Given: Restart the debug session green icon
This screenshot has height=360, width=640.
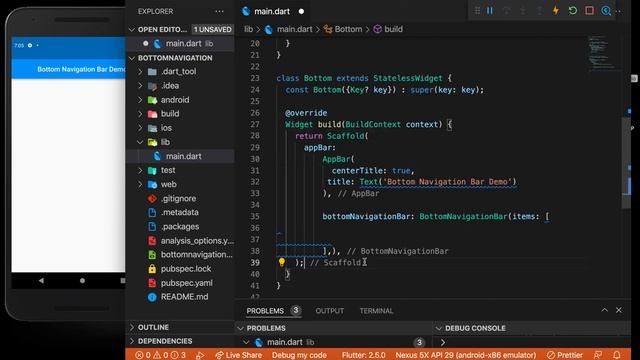Looking at the screenshot, I should pyautogui.click(x=573, y=11).
